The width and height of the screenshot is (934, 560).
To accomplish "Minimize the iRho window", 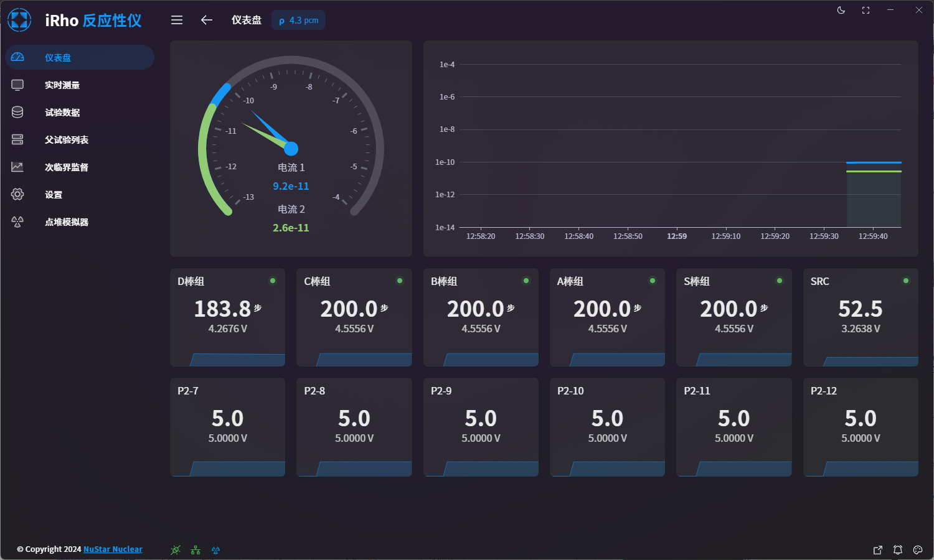I will coord(890,10).
